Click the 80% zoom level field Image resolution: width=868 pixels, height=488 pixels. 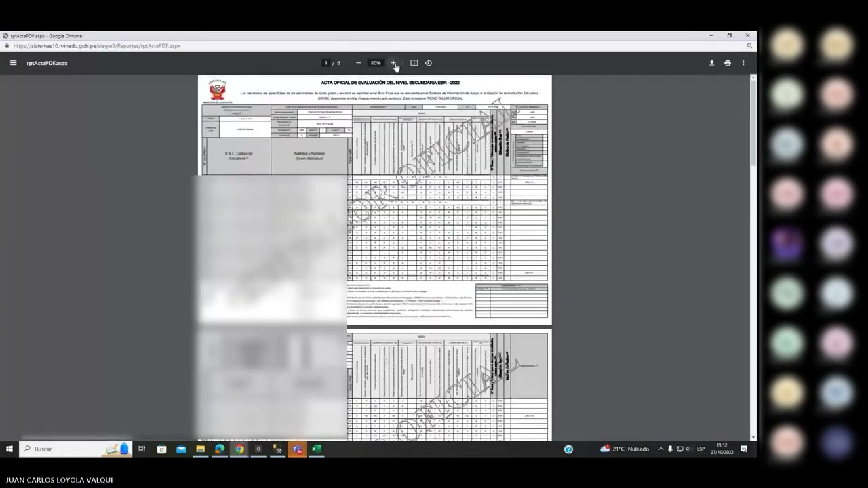tap(376, 63)
